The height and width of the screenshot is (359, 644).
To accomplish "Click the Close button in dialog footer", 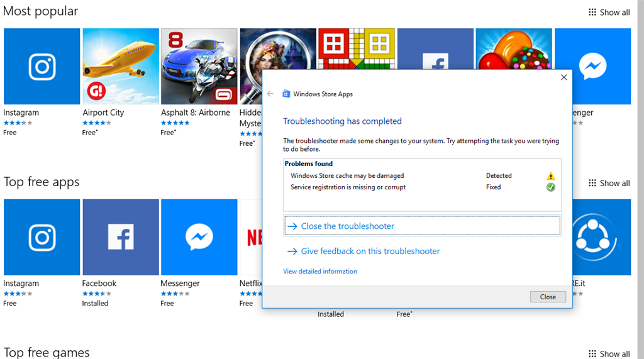I will [548, 297].
